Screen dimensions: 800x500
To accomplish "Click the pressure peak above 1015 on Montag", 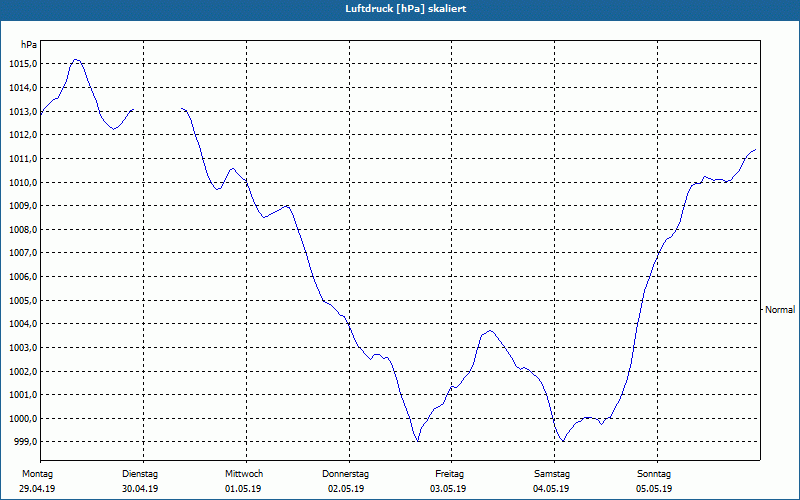I will 76,60.
